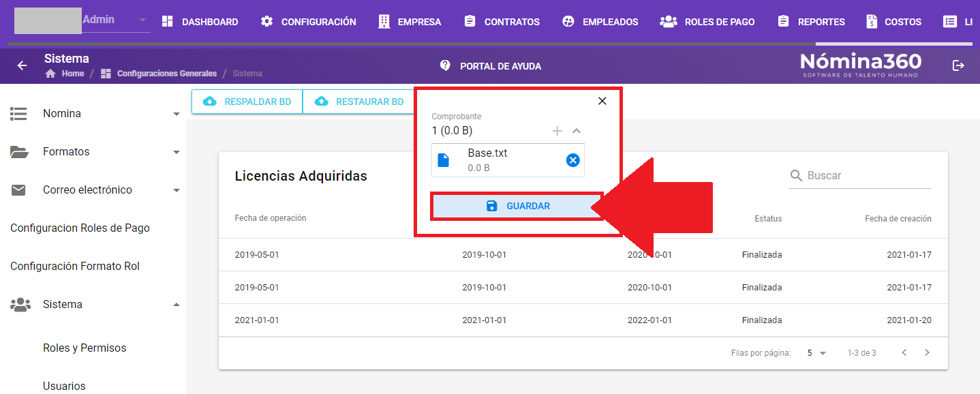Click the GUARDAR button
This screenshot has height=394, width=980.
(x=517, y=206)
